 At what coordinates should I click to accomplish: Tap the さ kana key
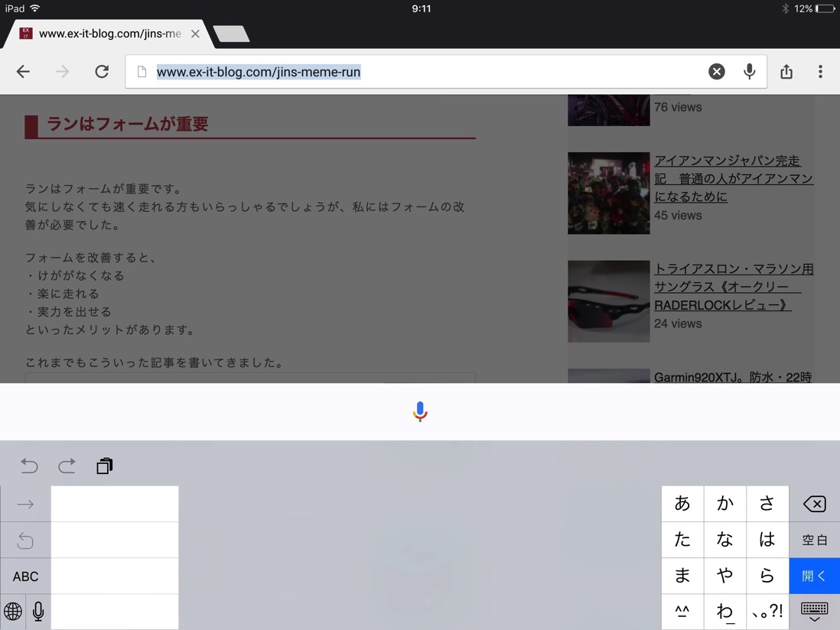click(767, 503)
